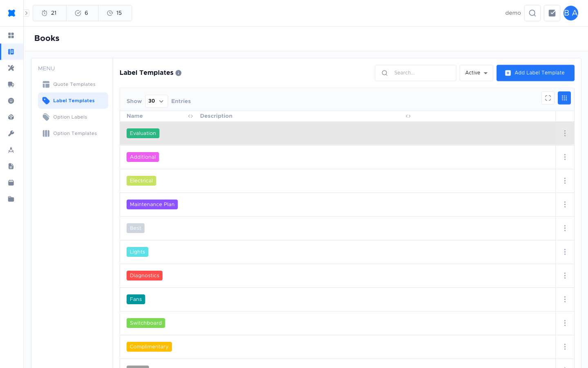
Task: Open the wrench icon in sidebar
Action: tap(11, 134)
